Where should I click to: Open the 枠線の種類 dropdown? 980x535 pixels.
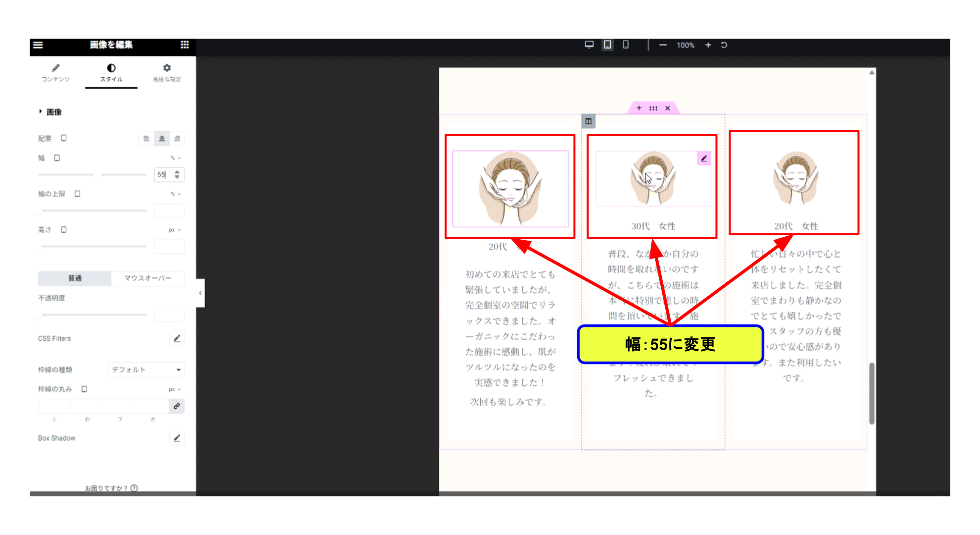click(x=147, y=370)
